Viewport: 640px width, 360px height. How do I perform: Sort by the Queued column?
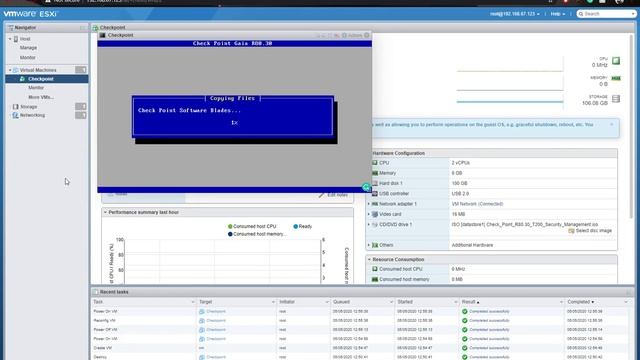click(x=341, y=302)
